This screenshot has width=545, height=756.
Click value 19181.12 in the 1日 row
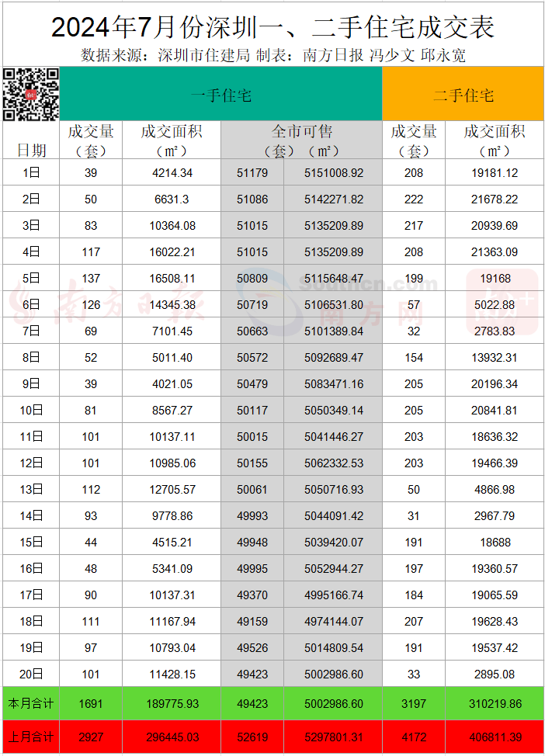tap(495, 172)
